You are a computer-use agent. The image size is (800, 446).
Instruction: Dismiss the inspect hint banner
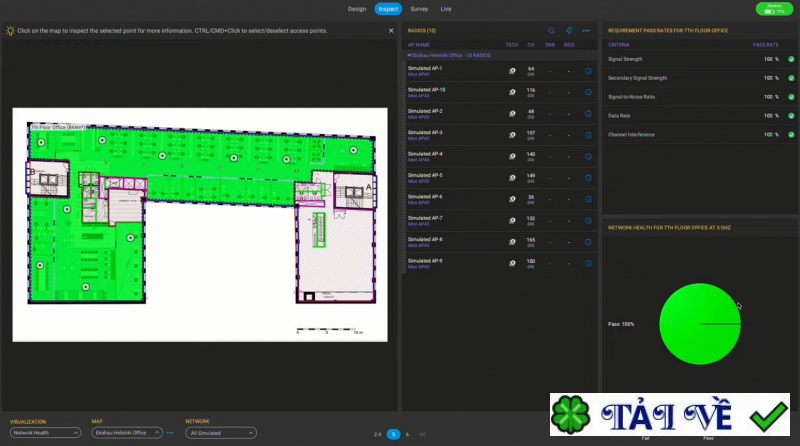[x=391, y=31]
